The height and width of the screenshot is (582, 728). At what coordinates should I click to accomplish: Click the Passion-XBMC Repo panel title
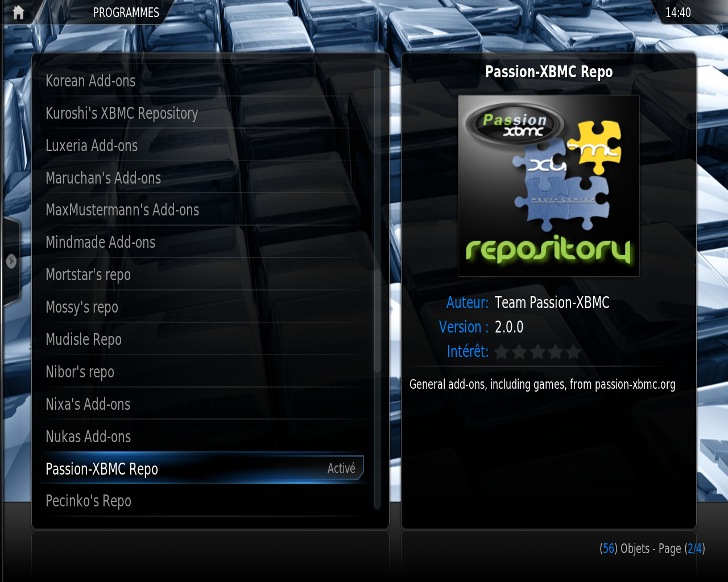pyautogui.click(x=549, y=72)
